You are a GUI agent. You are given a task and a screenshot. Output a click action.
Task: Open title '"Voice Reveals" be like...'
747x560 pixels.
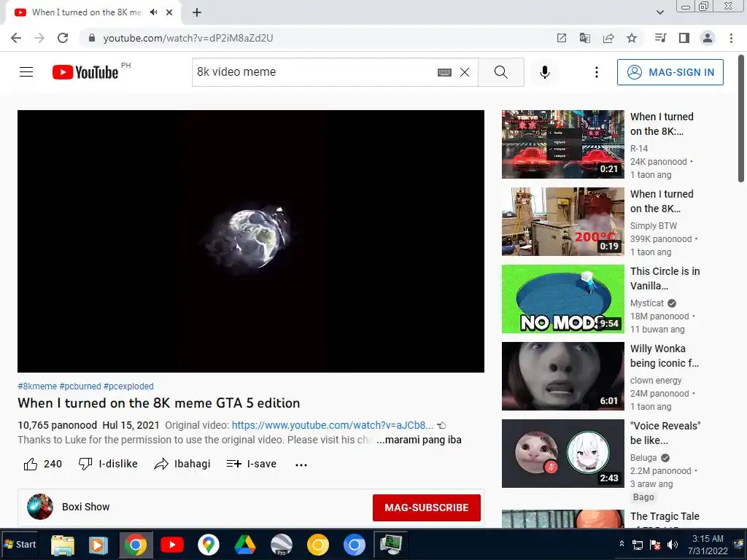tap(665, 433)
